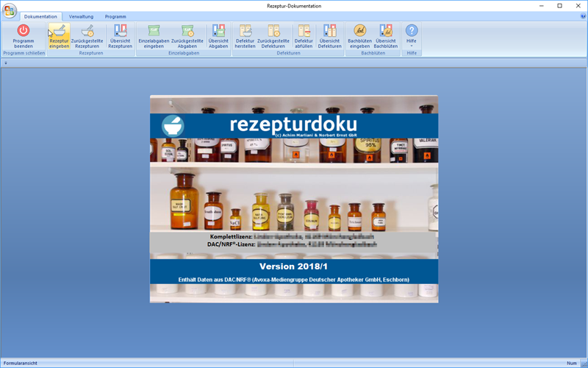Open Zurückgestellte Abgaben

(x=187, y=35)
